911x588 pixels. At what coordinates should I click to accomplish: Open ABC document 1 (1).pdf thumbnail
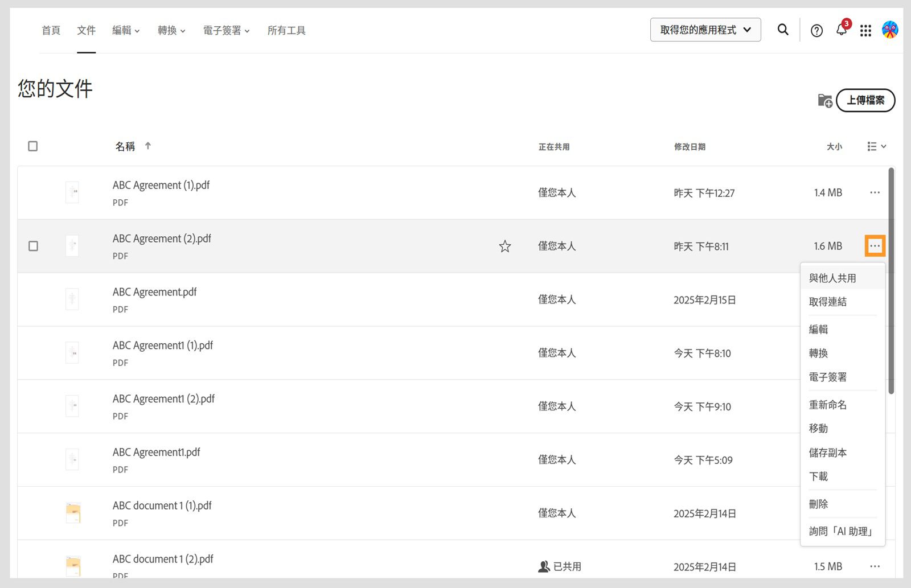(x=73, y=513)
